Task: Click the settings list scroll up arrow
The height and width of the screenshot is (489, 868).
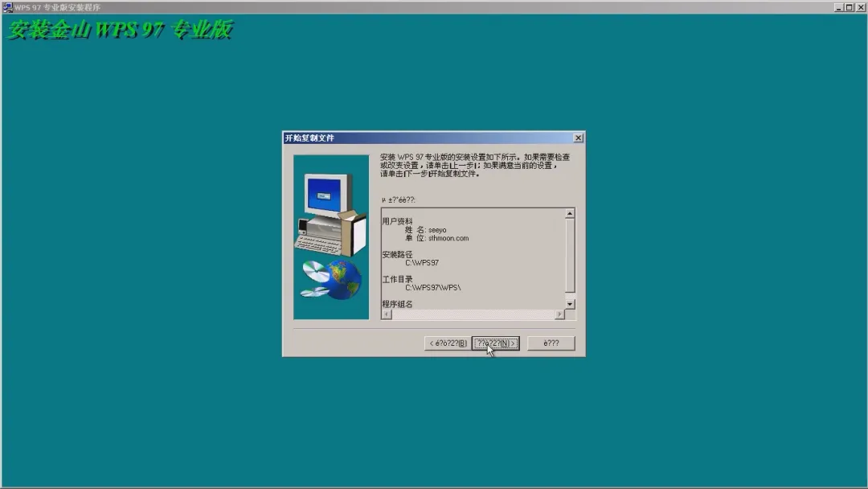Action: pos(570,213)
